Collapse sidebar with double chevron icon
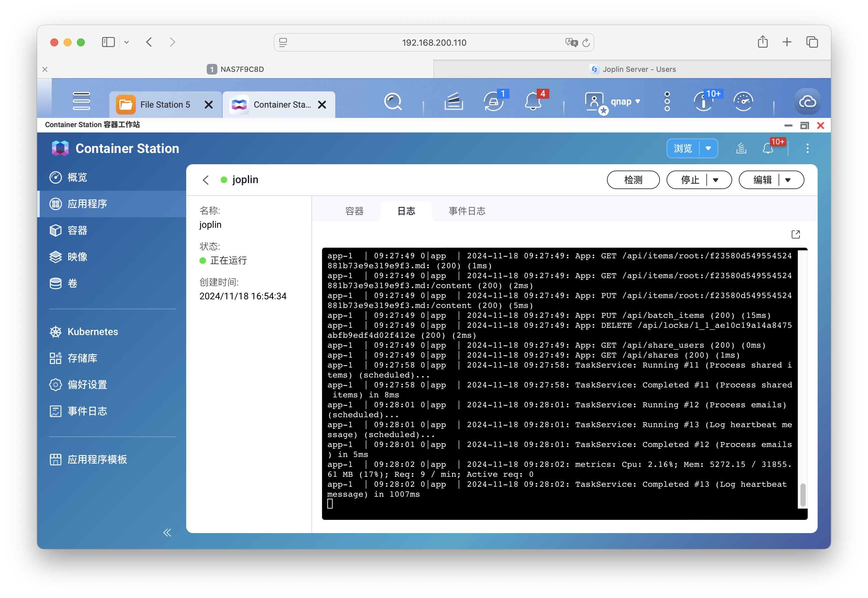The height and width of the screenshot is (598, 868). (167, 532)
